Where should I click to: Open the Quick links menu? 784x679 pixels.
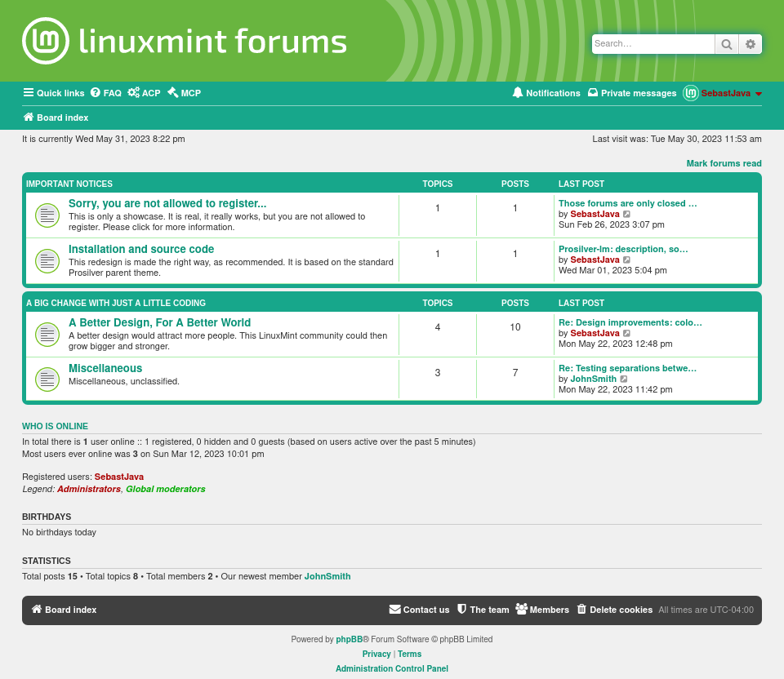[x=54, y=93]
